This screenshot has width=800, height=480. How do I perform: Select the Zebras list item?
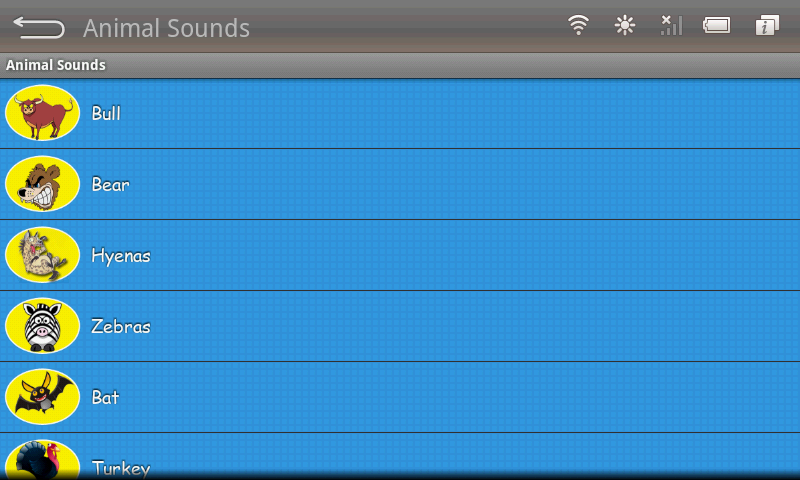pos(400,326)
